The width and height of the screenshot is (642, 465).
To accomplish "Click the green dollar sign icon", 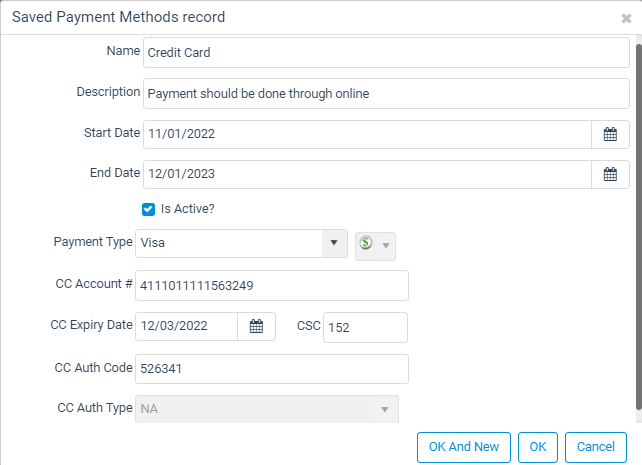I will tap(366, 244).
